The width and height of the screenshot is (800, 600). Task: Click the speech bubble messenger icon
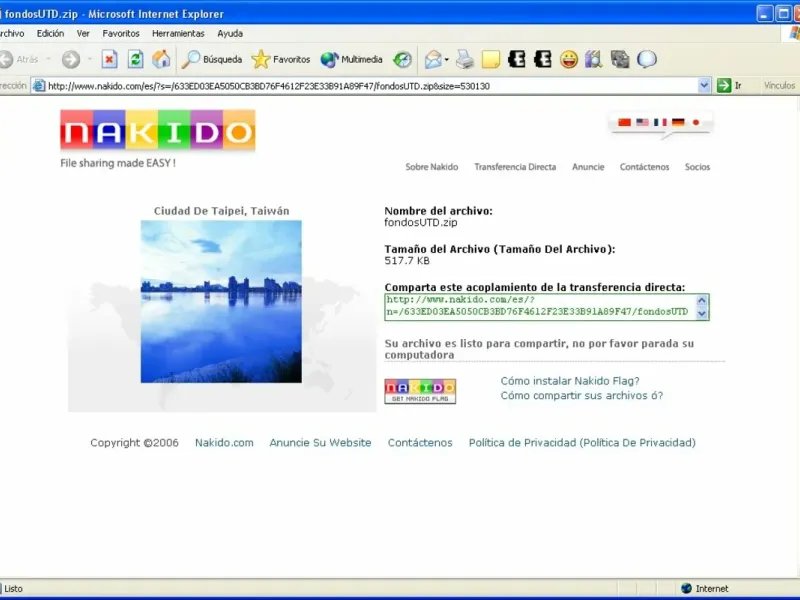646,60
